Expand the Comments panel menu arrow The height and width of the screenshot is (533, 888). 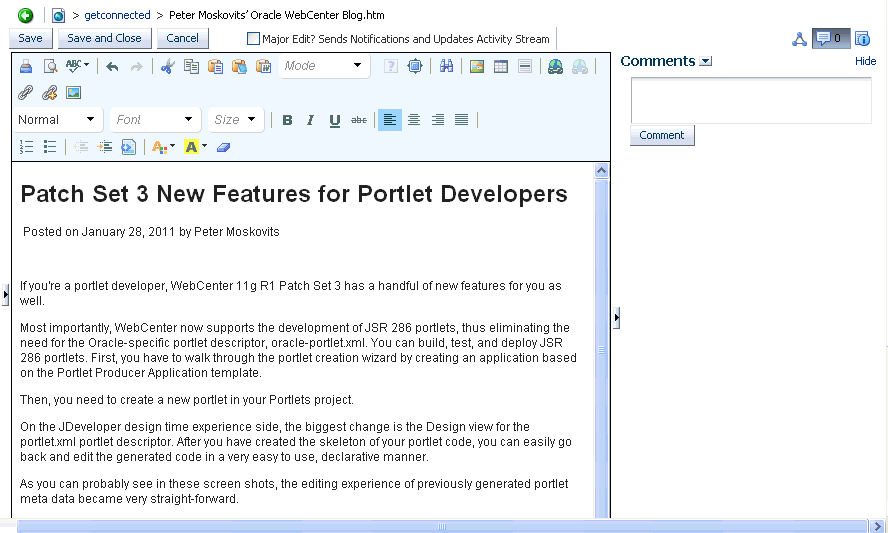click(x=706, y=61)
